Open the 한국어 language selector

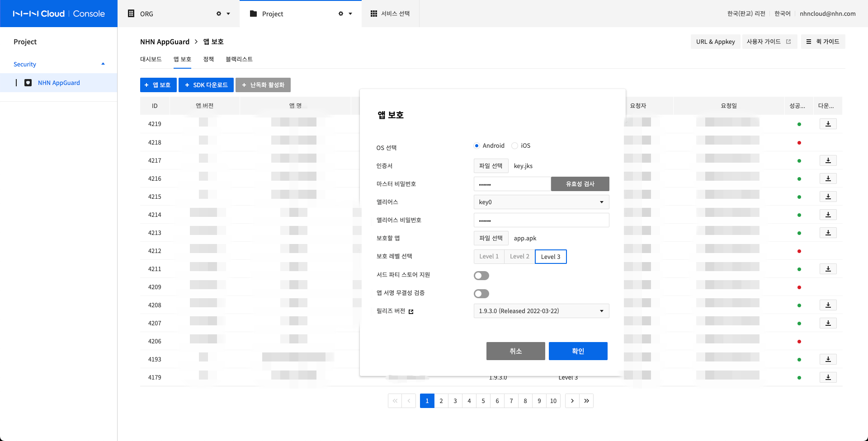(783, 14)
